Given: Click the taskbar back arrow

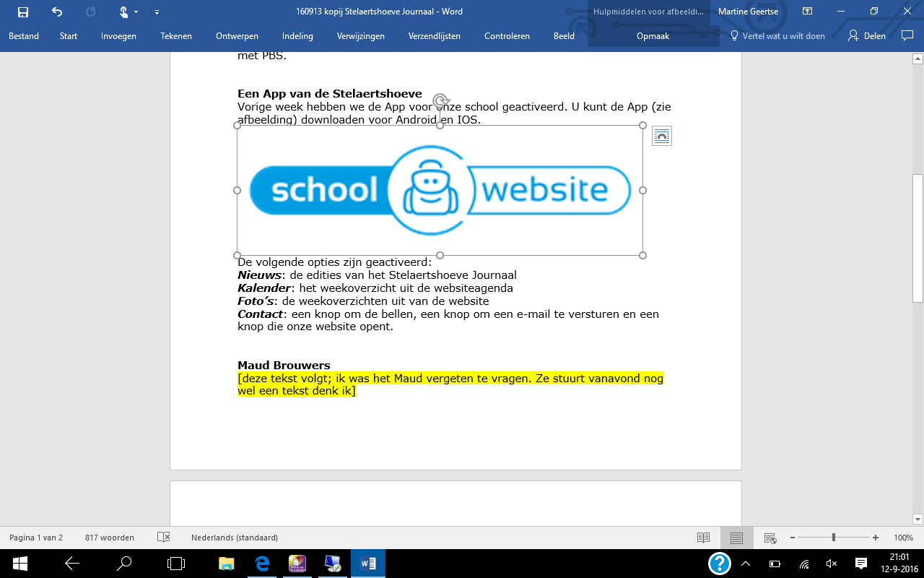Looking at the screenshot, I should tap(71, 563).
